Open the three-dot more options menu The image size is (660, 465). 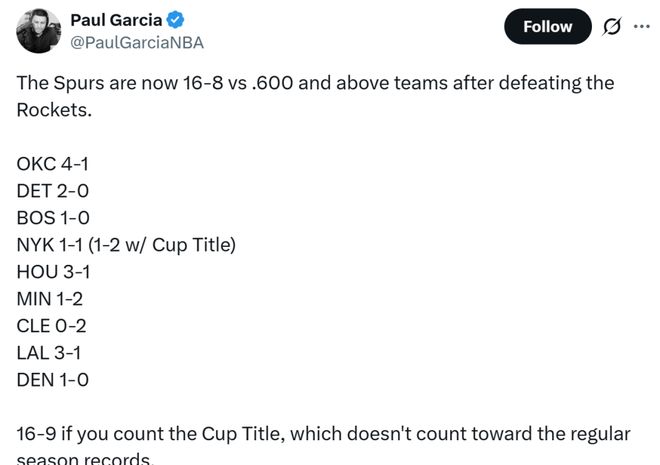click(641, 27)
